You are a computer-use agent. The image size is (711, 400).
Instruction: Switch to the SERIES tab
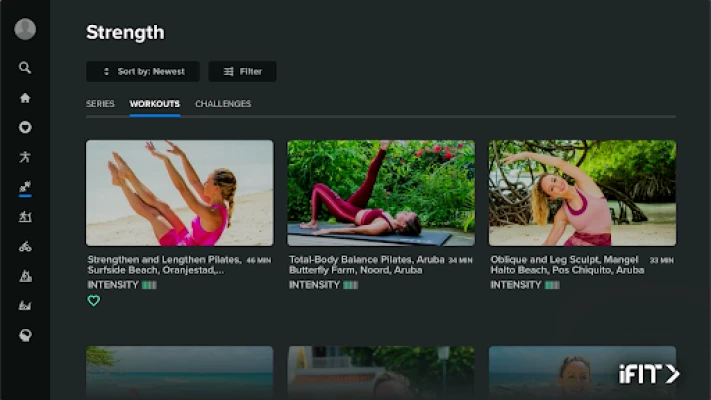tap(100, 104)
